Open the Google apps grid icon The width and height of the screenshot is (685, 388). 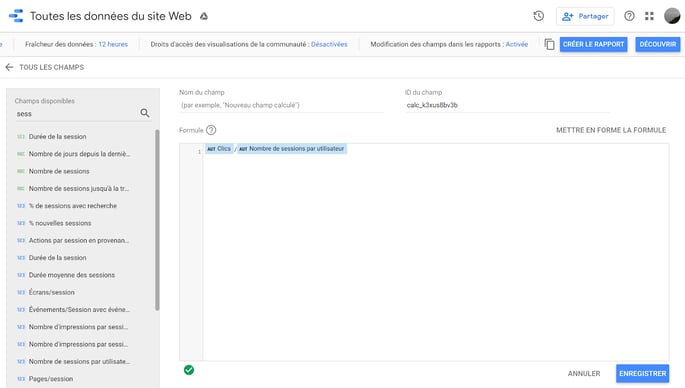pos(649,16)
